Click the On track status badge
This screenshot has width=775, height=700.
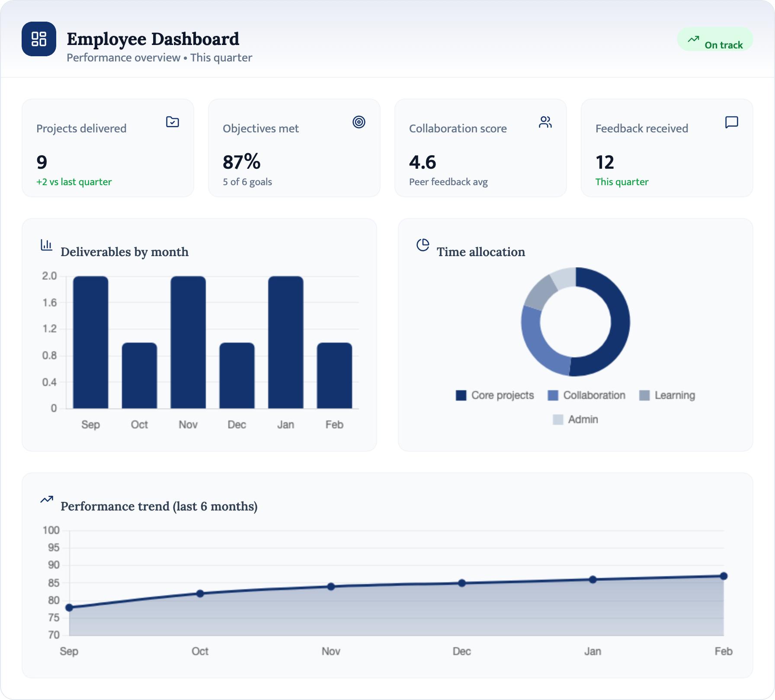tap(715, 39)
